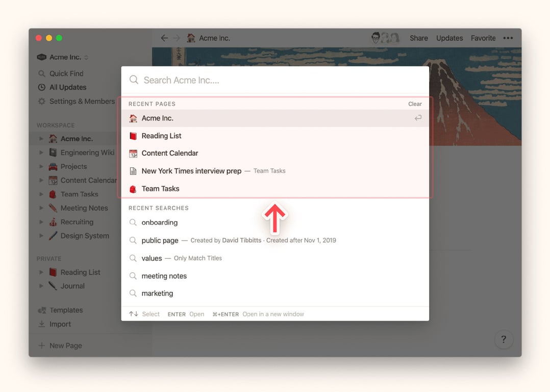The width and height of the screenshot is (550, 392).
Task: Open Settings & Members
Action: tap(82, 101)
